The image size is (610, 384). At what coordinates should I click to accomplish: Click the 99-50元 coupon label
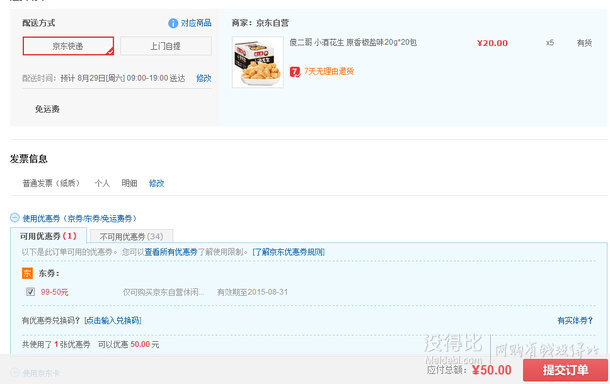point(54,292)
